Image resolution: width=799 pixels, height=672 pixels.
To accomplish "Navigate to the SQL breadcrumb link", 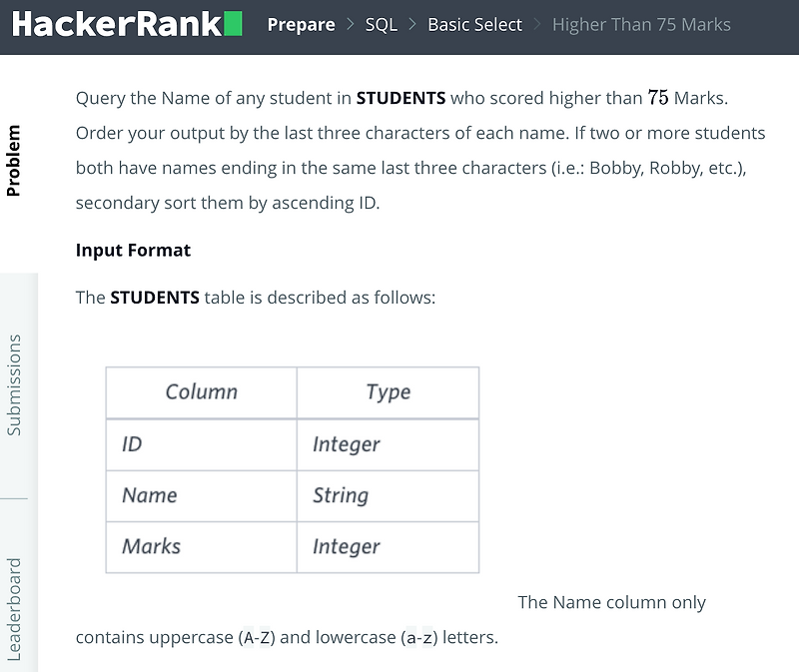I will point(382,24).
